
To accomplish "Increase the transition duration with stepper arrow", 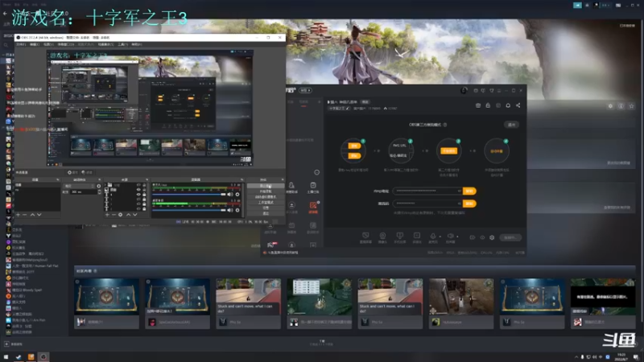I will pyautogui.click(x=99, y=191).
